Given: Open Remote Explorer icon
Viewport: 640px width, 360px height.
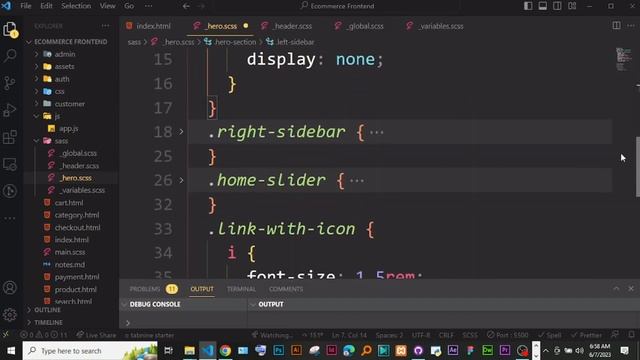Looking at the screenshot, I should pyautogui.click(x=10, y=164).
